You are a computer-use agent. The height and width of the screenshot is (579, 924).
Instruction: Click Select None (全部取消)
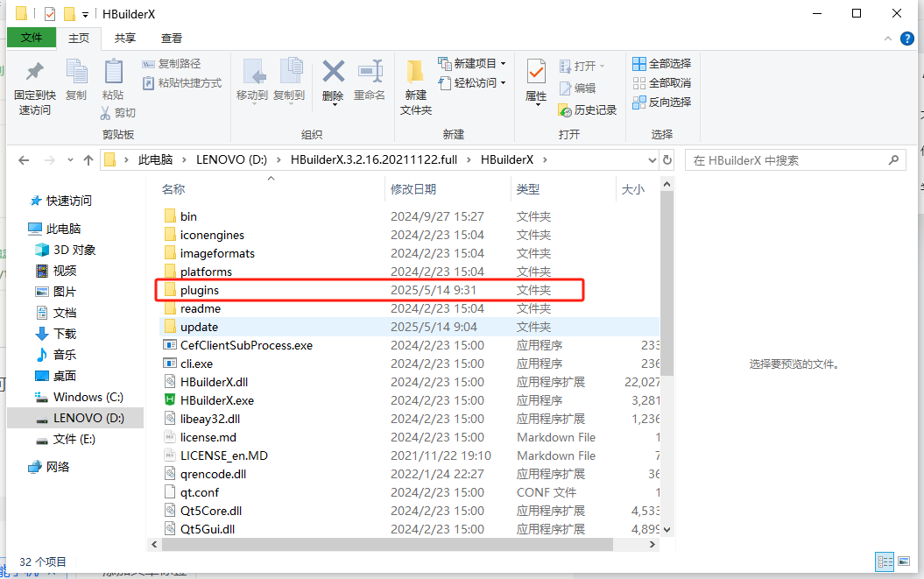coord(662,83)
